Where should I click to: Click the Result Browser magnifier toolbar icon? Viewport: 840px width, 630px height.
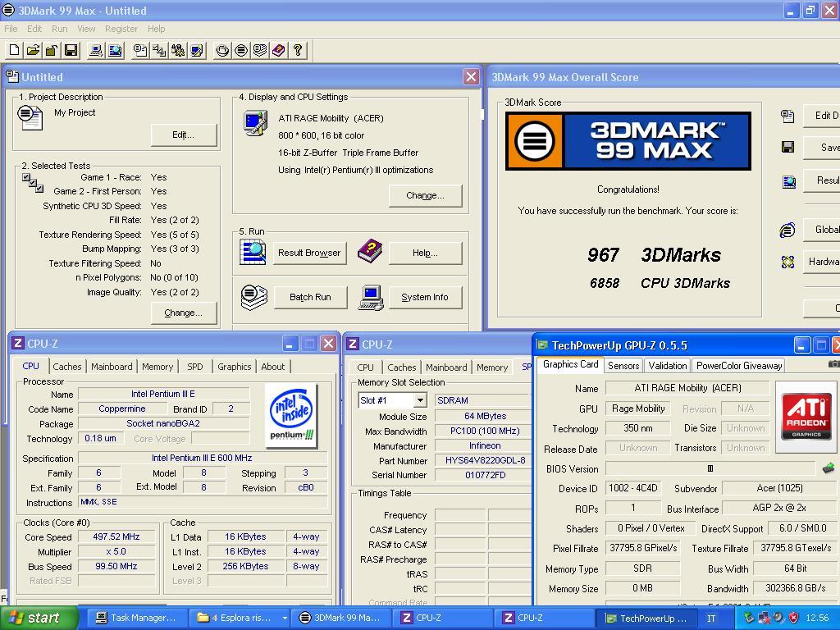coord(115,50)
